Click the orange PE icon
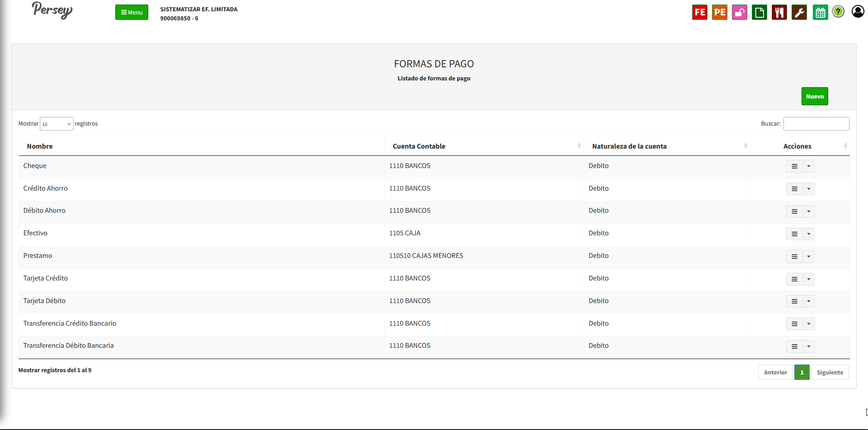Screen dimensions: 868x430 [x=719, y=12]
